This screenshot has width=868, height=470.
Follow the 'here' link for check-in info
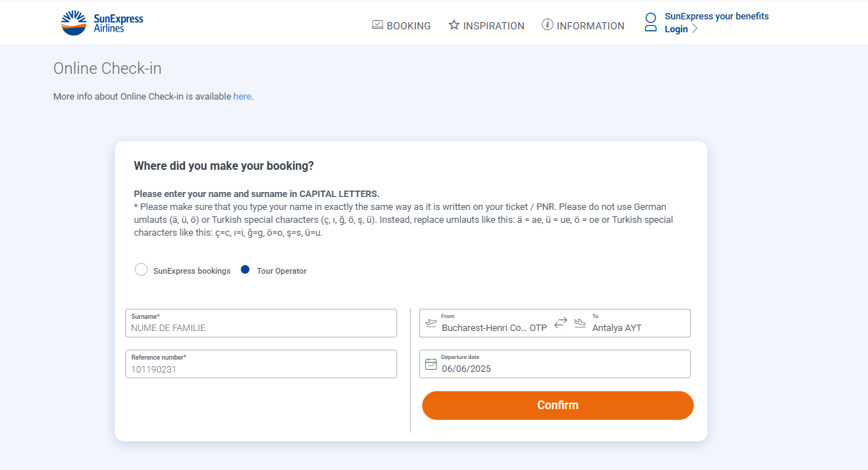(x=242, y=97)
